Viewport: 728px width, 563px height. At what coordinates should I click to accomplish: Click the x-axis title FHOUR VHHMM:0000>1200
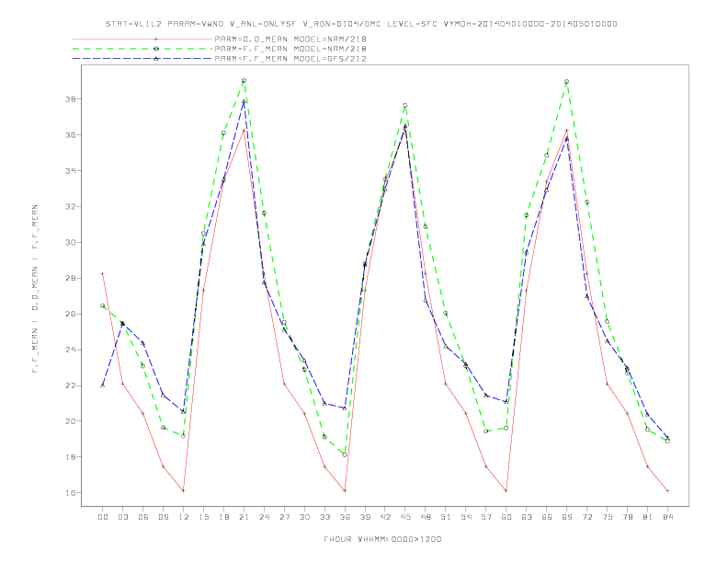pos(382,539)
